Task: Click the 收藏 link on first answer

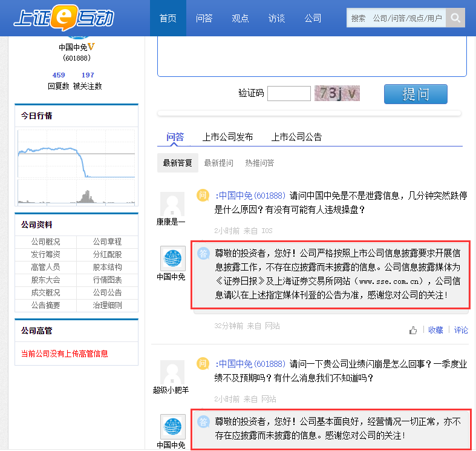Action: tap(435, 330)
